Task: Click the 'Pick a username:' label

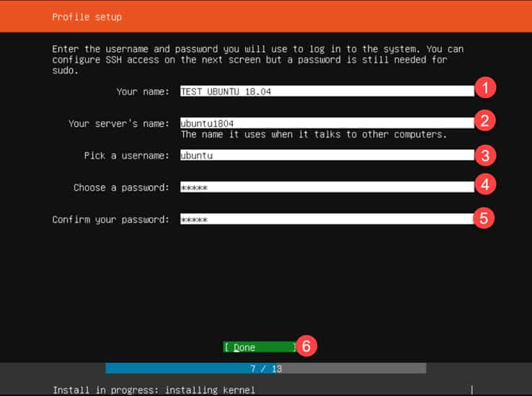Action: [127, 156]
